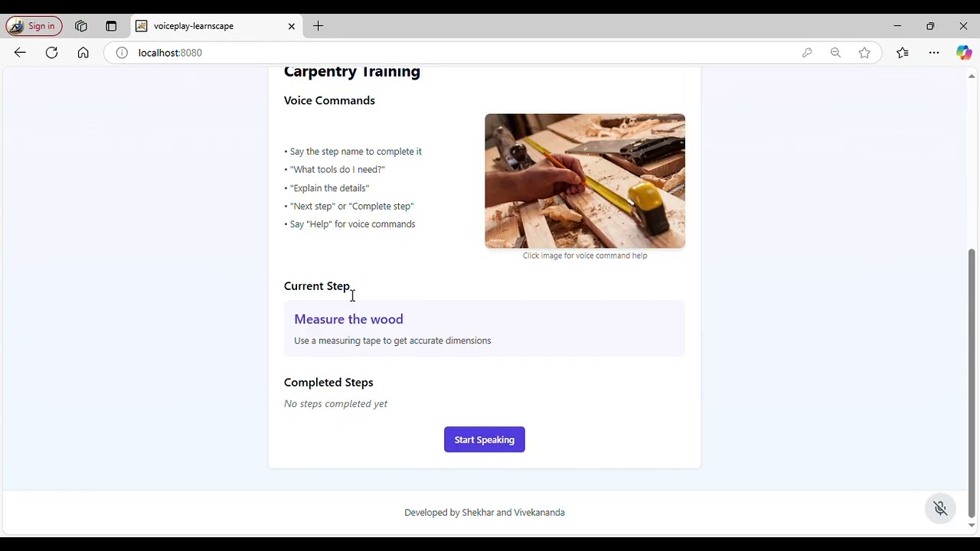
Task: Open the tab actions menu icon
Action: point(111,26)
